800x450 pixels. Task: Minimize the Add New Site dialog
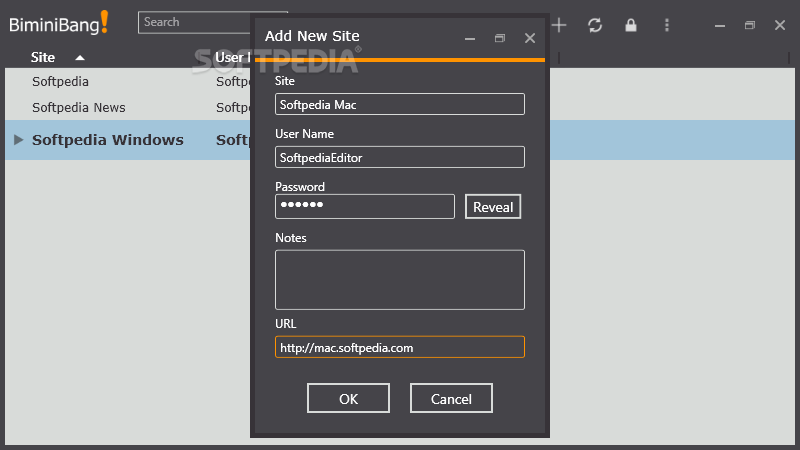(x=470, y=38)
